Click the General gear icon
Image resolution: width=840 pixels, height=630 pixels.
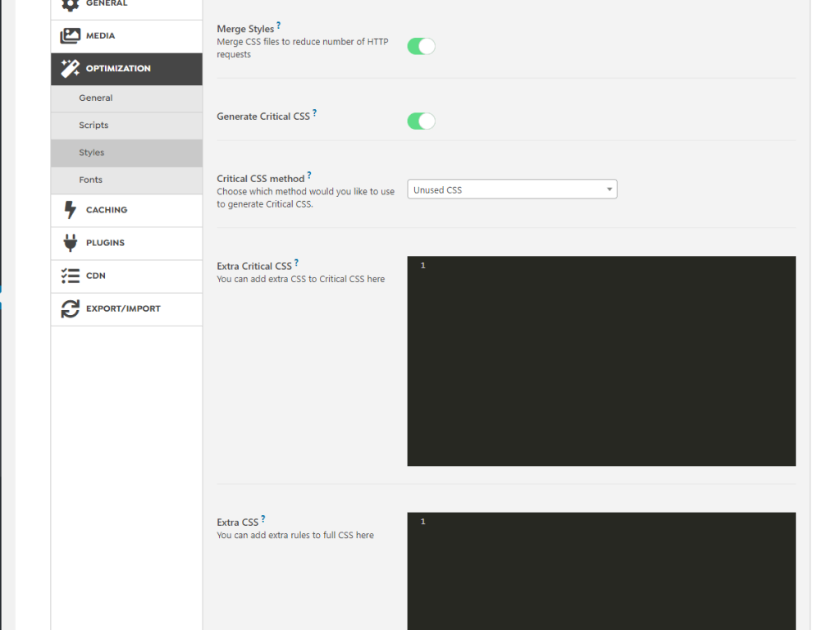[x=70, y=4]
